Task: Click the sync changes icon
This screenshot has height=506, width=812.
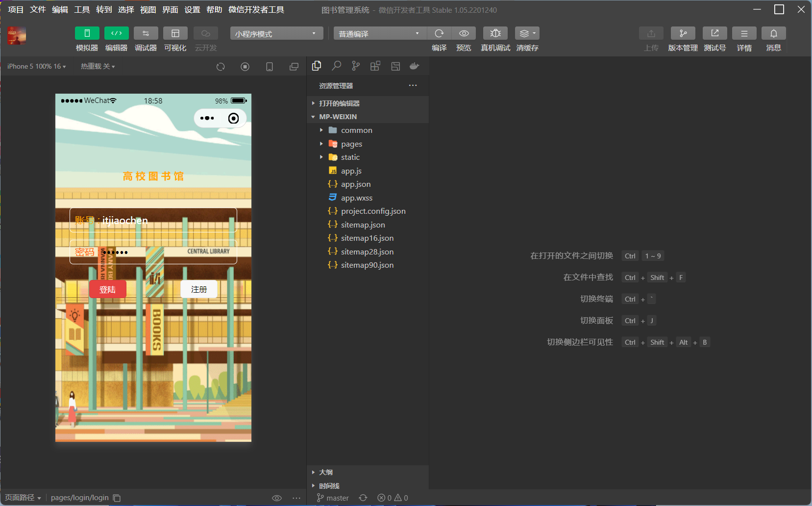Action: pos(363,498)
